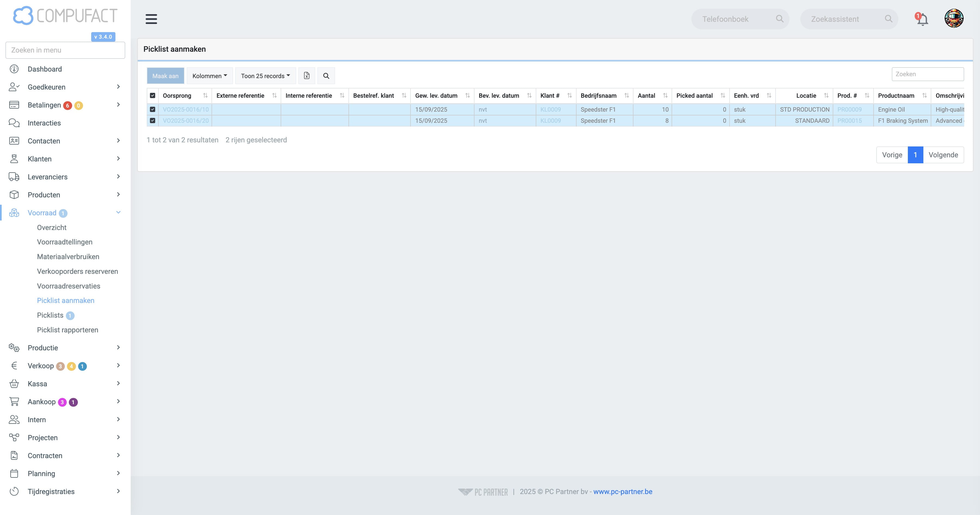Expand the Goedkeuren menu chevron
This screenshot has height=515, width=980.
pyautogui.click(x=118, y=87)
